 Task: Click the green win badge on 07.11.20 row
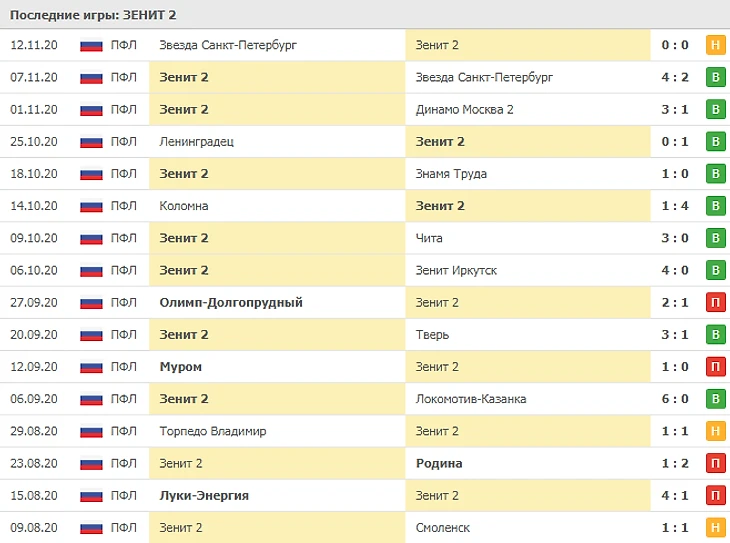[x=715, y=77]
